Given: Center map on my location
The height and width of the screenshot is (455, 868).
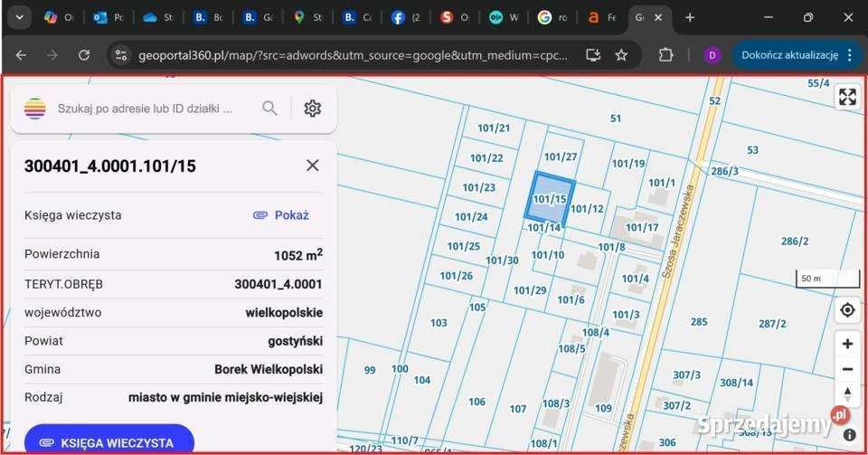Looking at the screenshot, I should click(847, 310).
